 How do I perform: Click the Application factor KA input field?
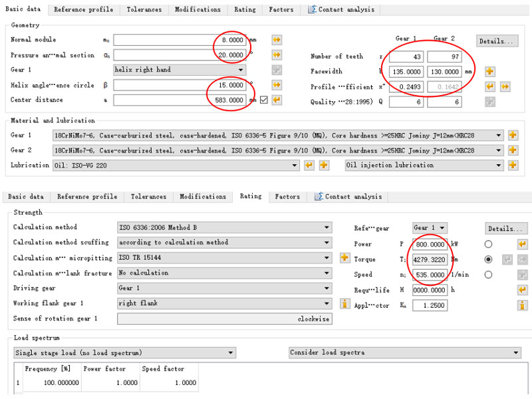[x=430, y=305]
